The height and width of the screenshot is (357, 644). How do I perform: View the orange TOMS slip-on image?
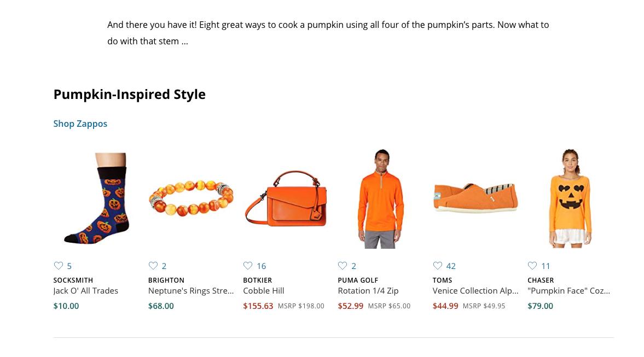(x=475, y=198)
